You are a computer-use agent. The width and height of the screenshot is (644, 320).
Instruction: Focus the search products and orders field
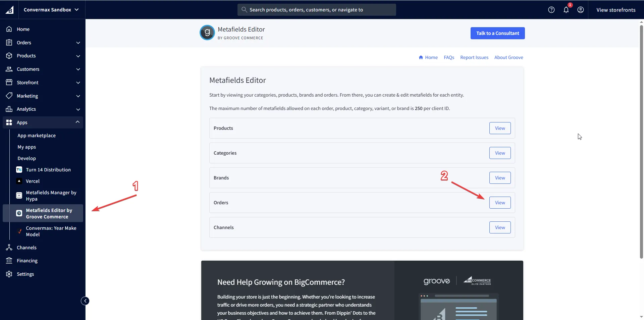click(317, 10)
